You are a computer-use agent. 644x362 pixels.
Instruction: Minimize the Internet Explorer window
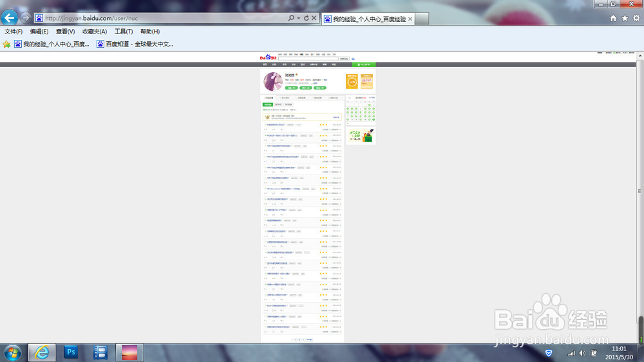coord(601,4)
